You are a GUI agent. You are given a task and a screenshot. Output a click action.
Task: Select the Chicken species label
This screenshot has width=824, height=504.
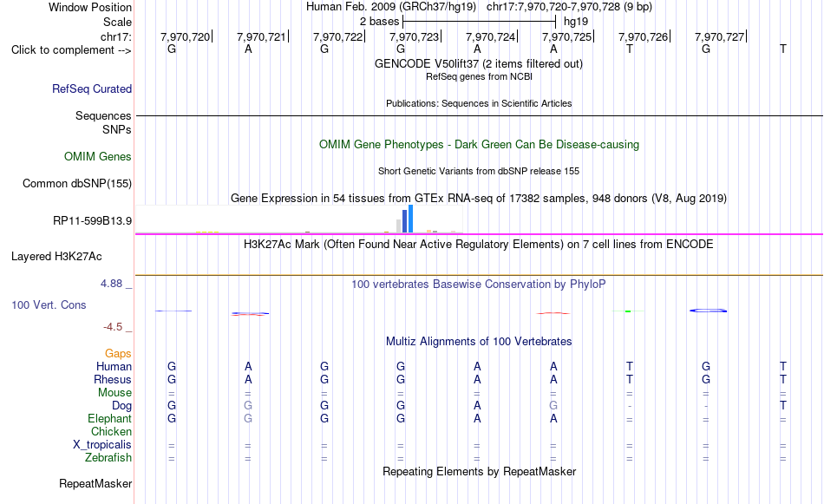coord(111,431)
